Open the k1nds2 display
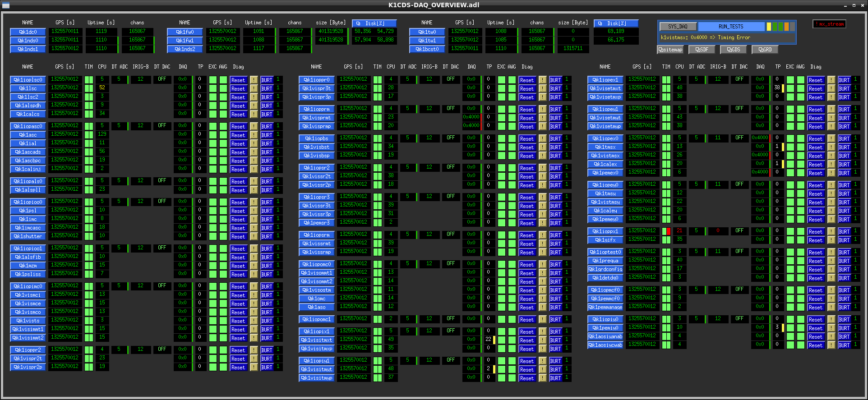 coord(185,49)
